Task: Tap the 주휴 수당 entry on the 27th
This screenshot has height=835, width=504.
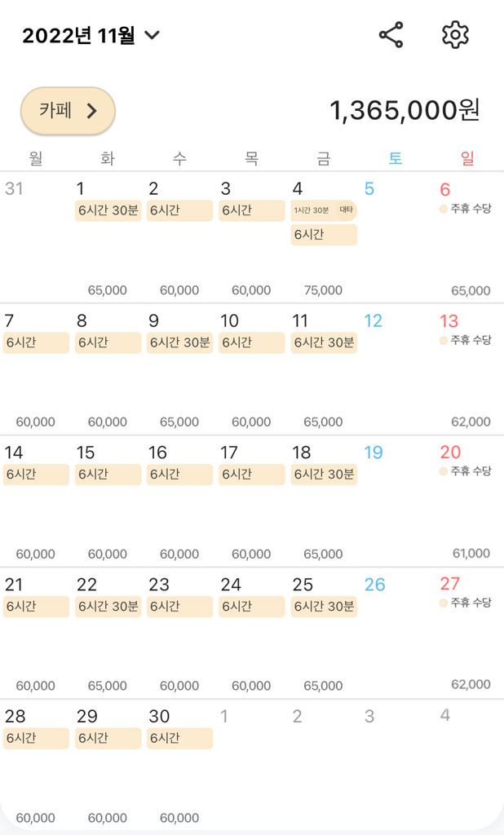Action: click(x=466, y=603)
